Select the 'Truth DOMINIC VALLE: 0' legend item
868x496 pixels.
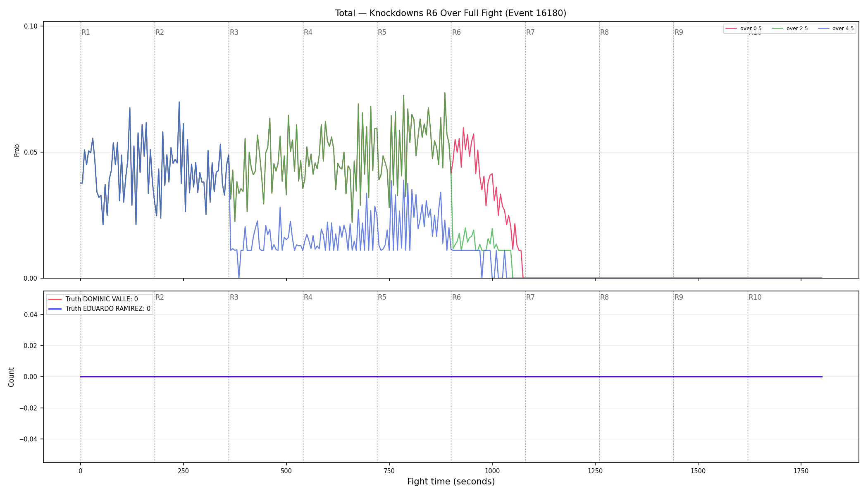point(93,299)
